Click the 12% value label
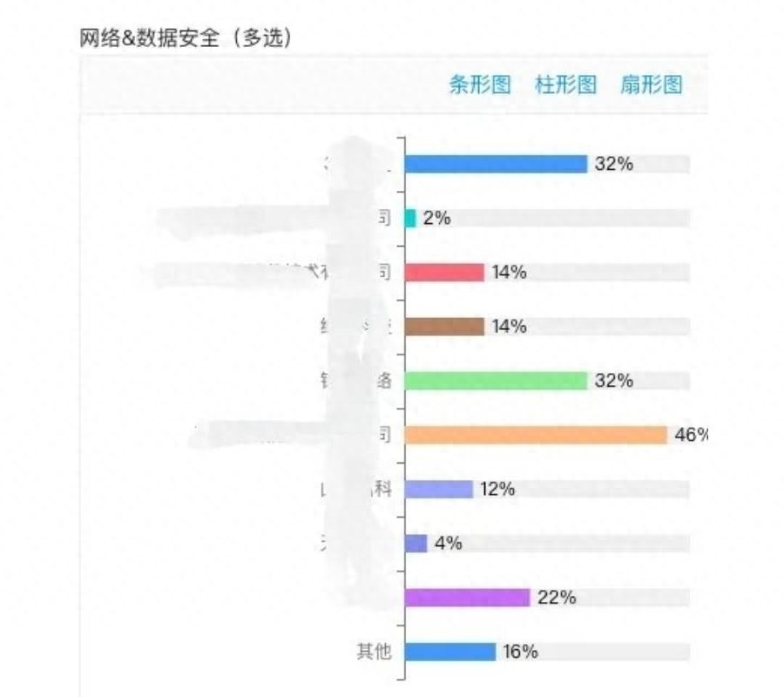Viewport: 784px width, 697px height. pos(497,489)
